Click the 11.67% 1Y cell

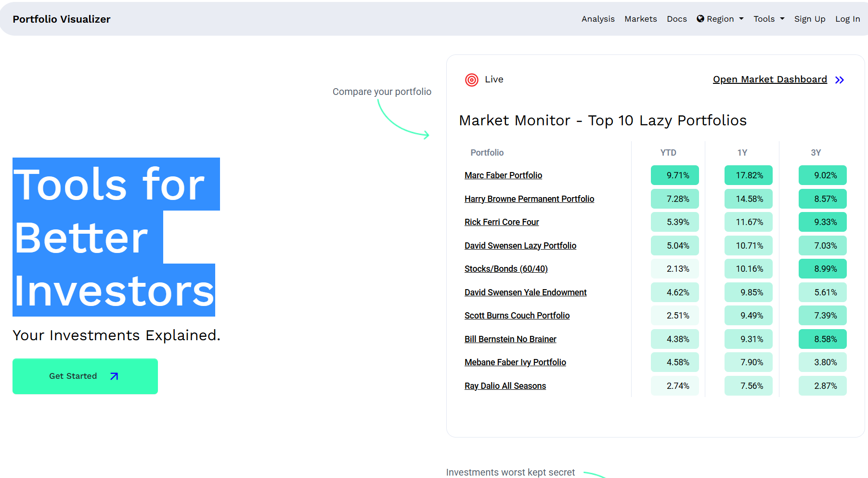click(749, 222)
